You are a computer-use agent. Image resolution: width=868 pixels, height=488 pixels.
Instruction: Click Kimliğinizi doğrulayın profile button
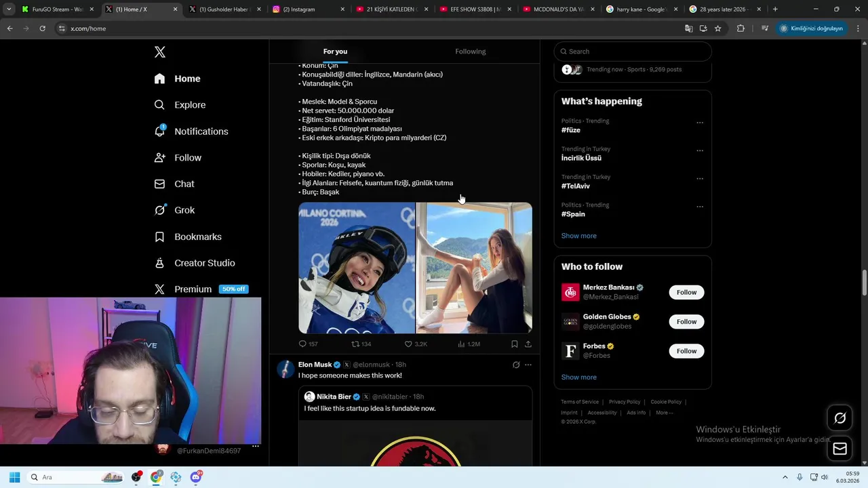coord(812,28)
